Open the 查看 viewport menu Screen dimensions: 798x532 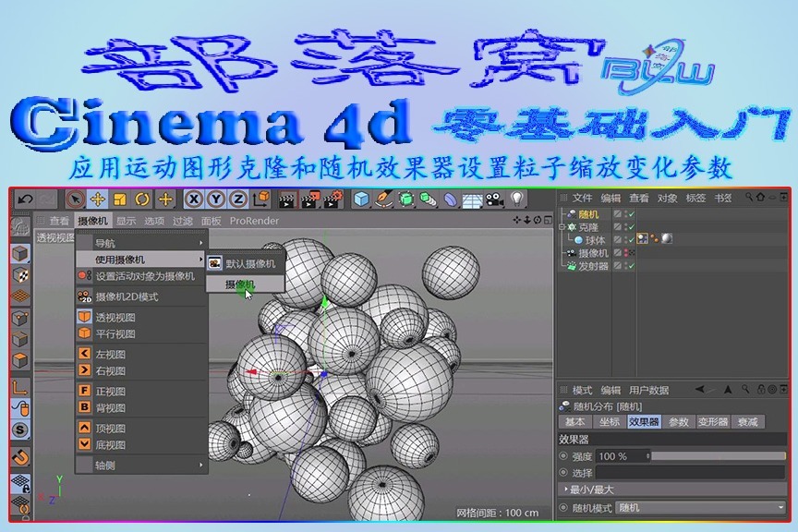point(59,221)
